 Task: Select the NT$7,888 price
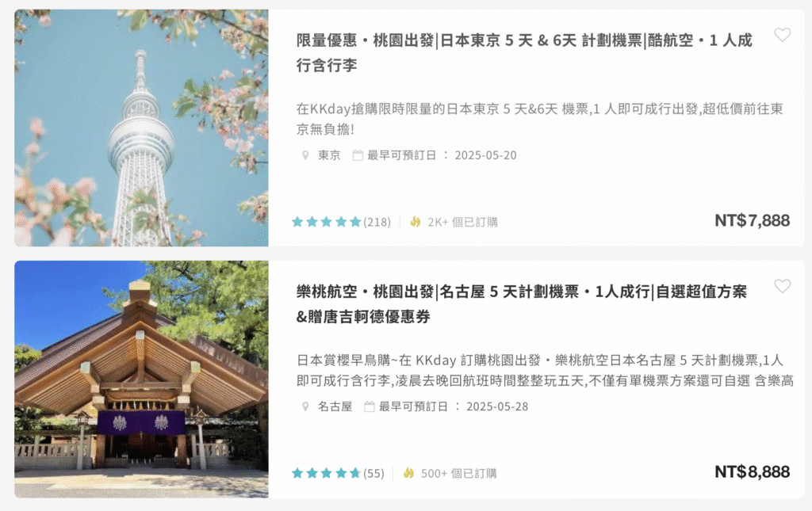pos(752,221)
